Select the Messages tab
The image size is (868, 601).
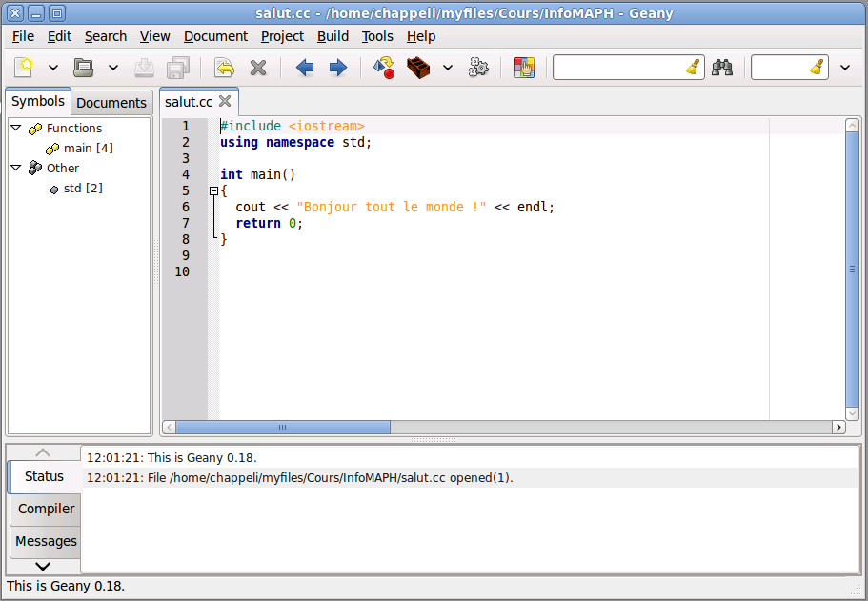[46, 541]
